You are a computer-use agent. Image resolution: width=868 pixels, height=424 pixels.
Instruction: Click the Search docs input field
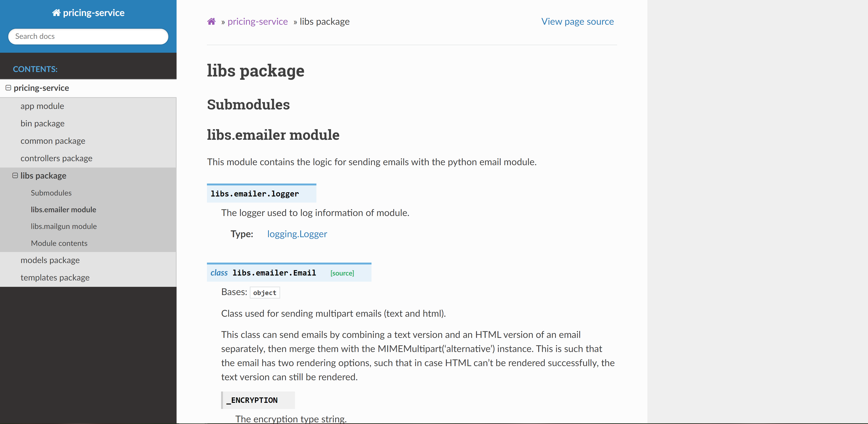pyautogui.click(x=88, y=36)
